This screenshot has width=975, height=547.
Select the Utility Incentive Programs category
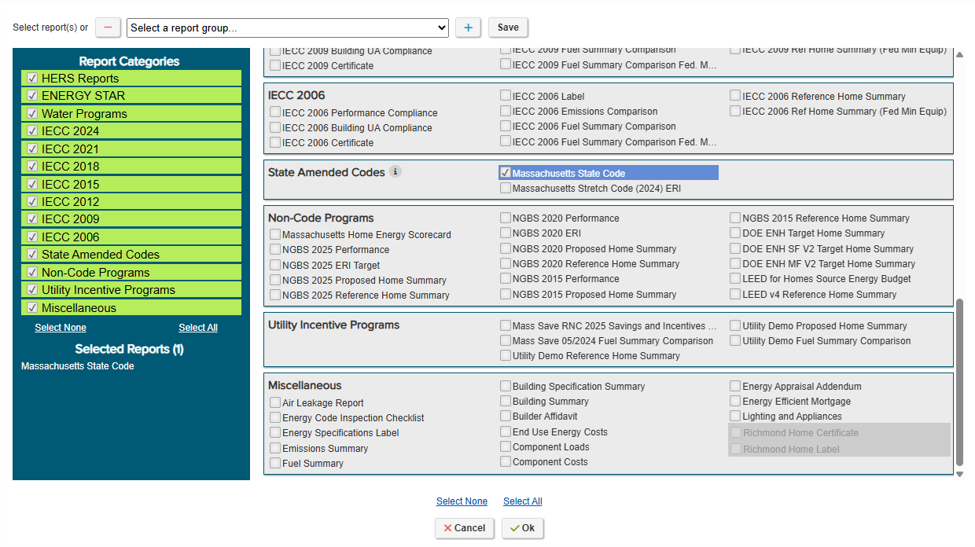click(131, 290)
